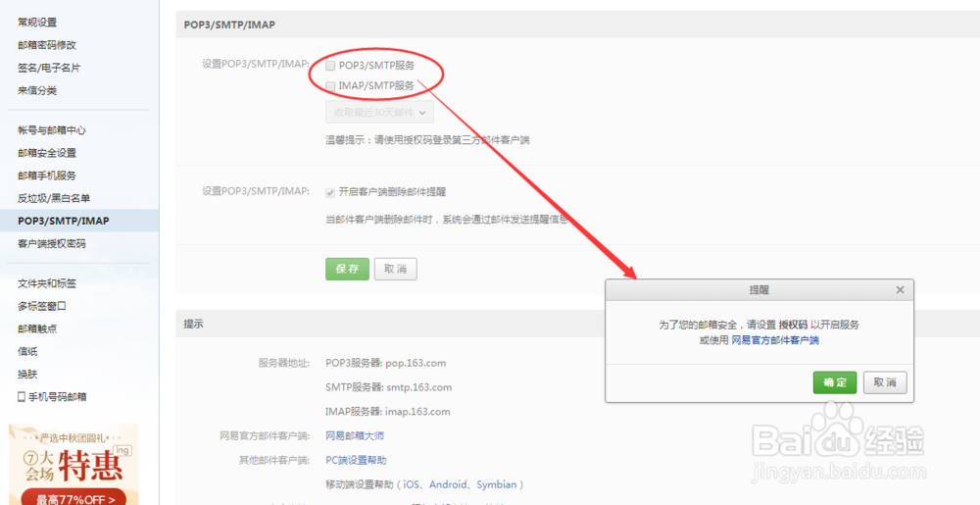The width and height of the screenshot is (980, 505).
Task: Click green 保存 button
Action: [x=347, y=269]
